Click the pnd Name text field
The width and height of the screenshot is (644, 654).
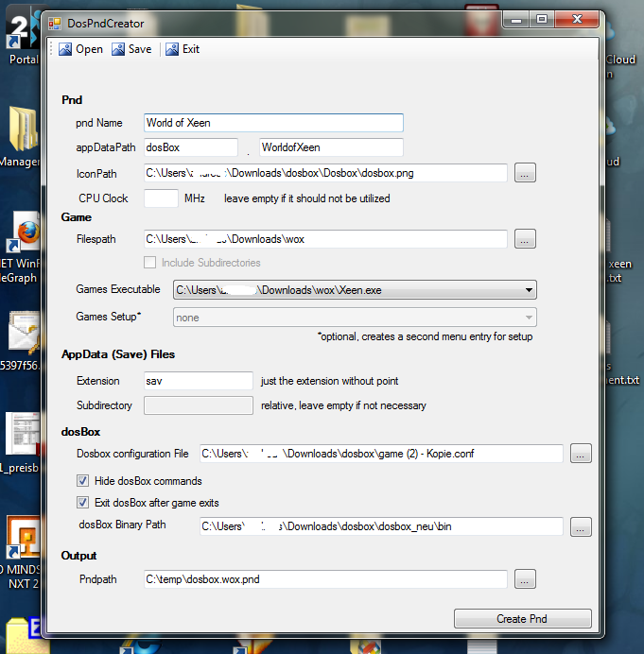[x=273, y=123]
